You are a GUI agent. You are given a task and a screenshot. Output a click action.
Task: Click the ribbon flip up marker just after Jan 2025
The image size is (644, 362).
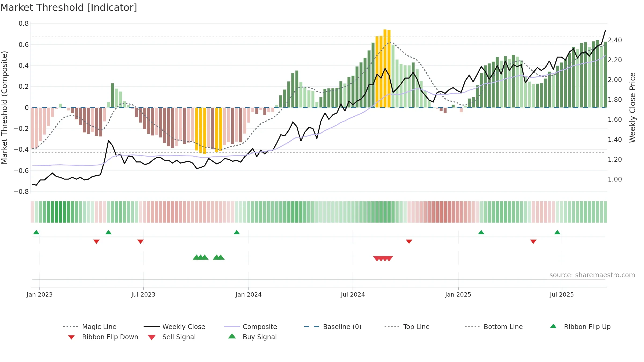pos(481,232)
